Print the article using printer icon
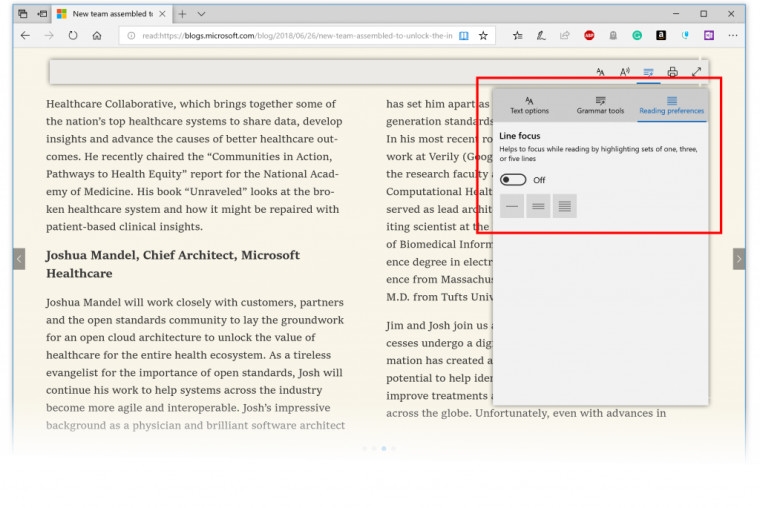The height and width of the screenshot is (508, 760). point(672,72)
